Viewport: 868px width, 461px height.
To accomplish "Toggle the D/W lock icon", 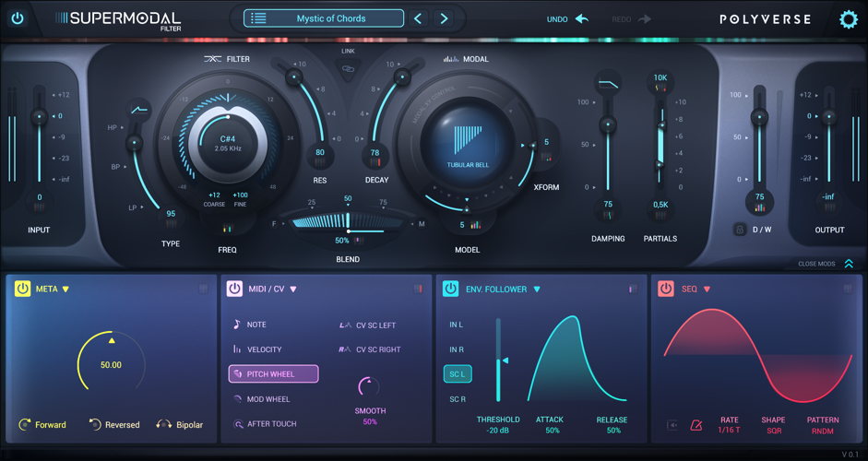I will pyautogui.click(x=740, y=229).
